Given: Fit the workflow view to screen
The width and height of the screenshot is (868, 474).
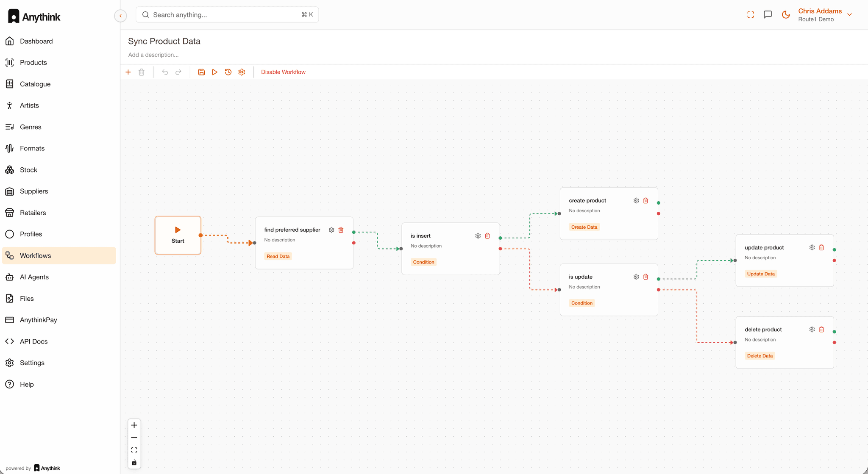Looking at the screenshot, I should tap(134, 450).
